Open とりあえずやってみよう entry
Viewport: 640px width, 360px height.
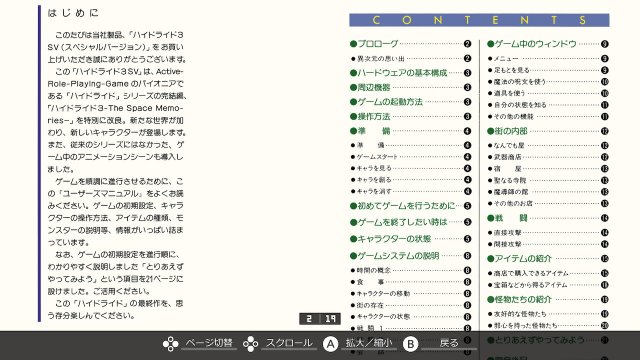coord(548,340)
